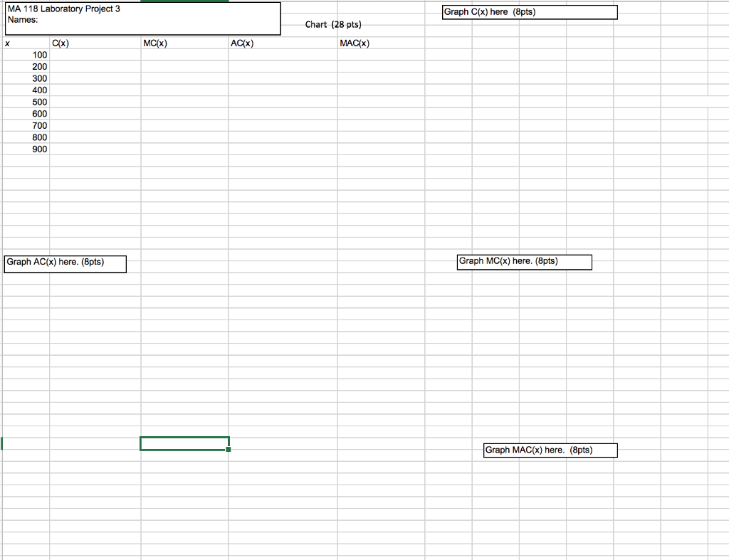
Task: Click the cell containing 300
Action: click(26, 78)
